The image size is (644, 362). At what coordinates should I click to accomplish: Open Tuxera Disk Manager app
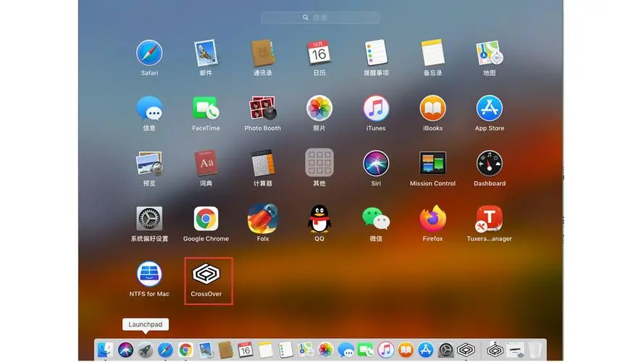coord(489,219)
